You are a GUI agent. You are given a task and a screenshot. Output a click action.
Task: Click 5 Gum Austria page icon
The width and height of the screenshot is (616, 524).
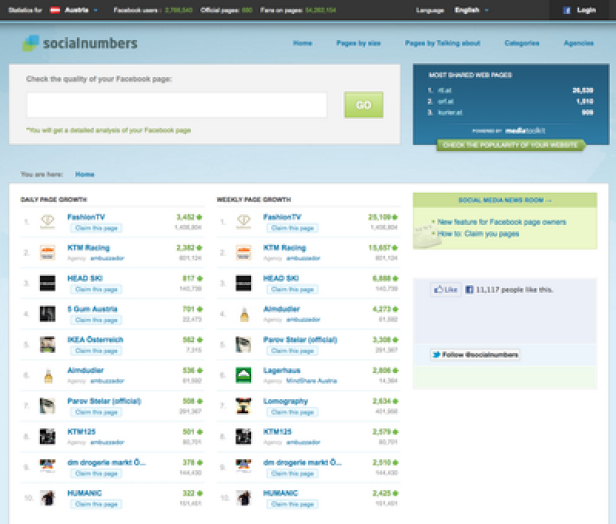pyautogui.click(x=48, y=314)
